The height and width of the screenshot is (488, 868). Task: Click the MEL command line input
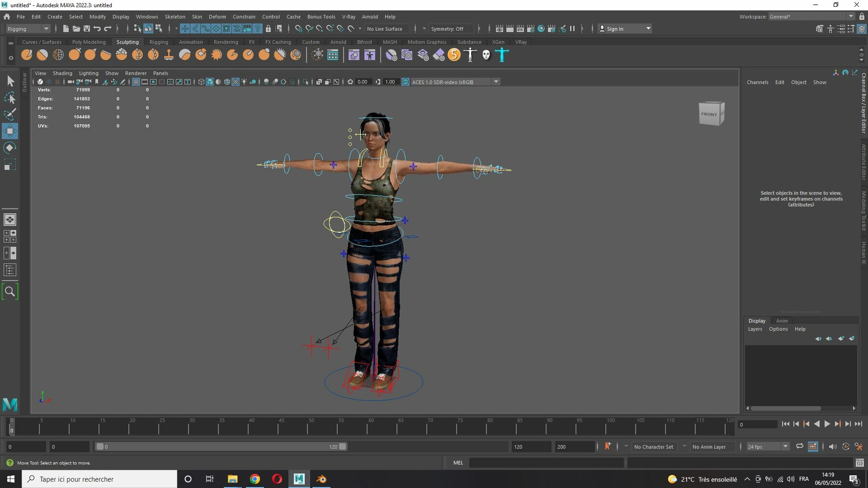(546, 463)
